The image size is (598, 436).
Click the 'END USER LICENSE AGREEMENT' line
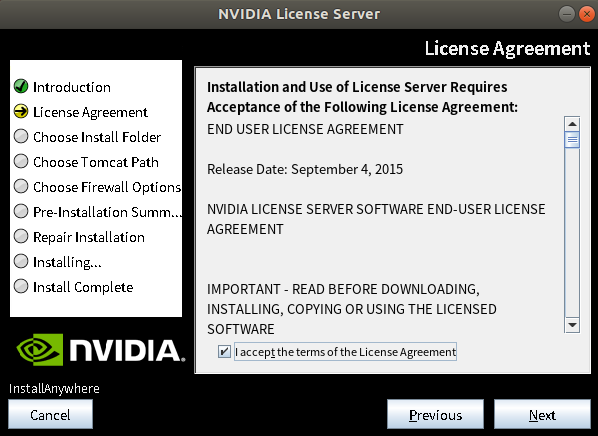pos(305,129)
